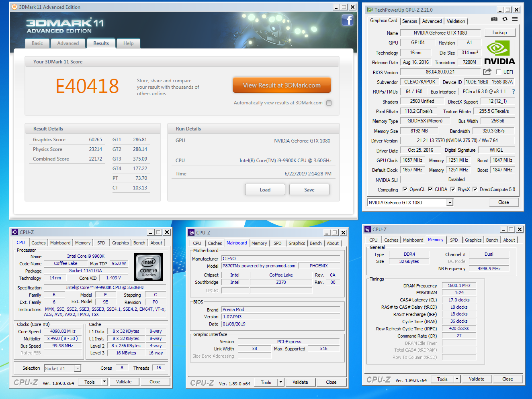Image resolution: width=532 pixels, height=399 pixels.
Task: Click the Lookup button in GPU-Z
Action: (x=499, y=33)
